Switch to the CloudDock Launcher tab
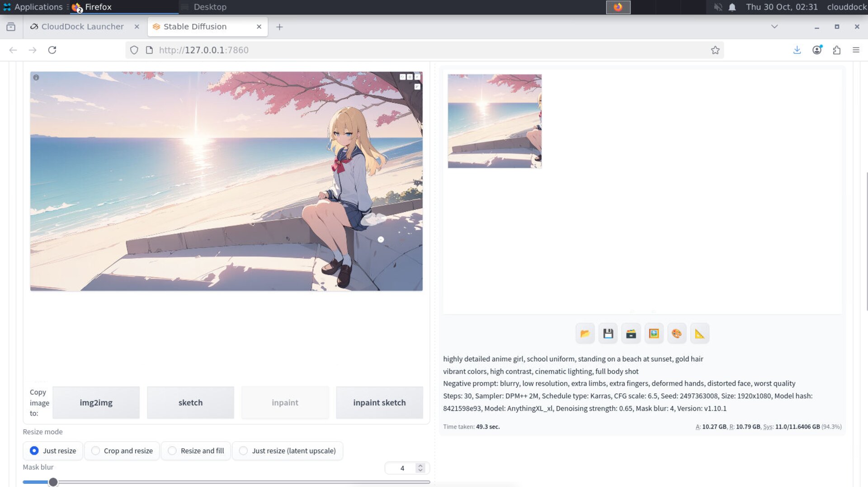Image resolution: width=868 pixels, height=487 pixels. pos(82,27)
